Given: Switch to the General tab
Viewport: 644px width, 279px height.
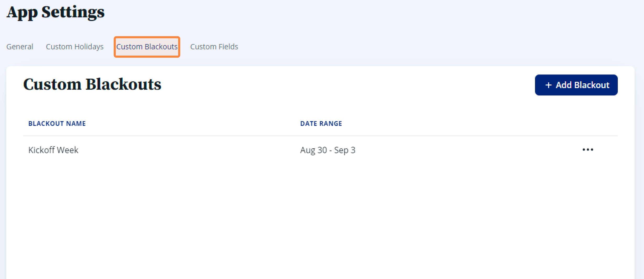Looking at the screenshot, I should (x=20, y=47).
